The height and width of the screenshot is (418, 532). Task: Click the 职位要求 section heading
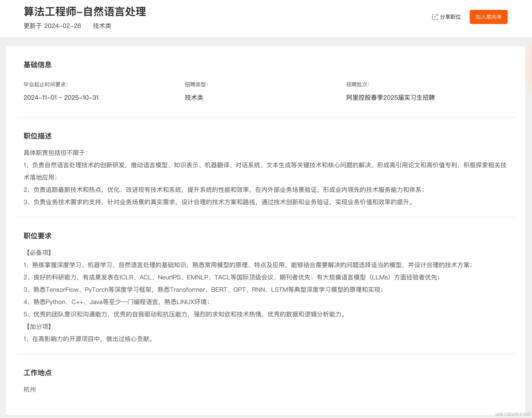coord(38,236)
